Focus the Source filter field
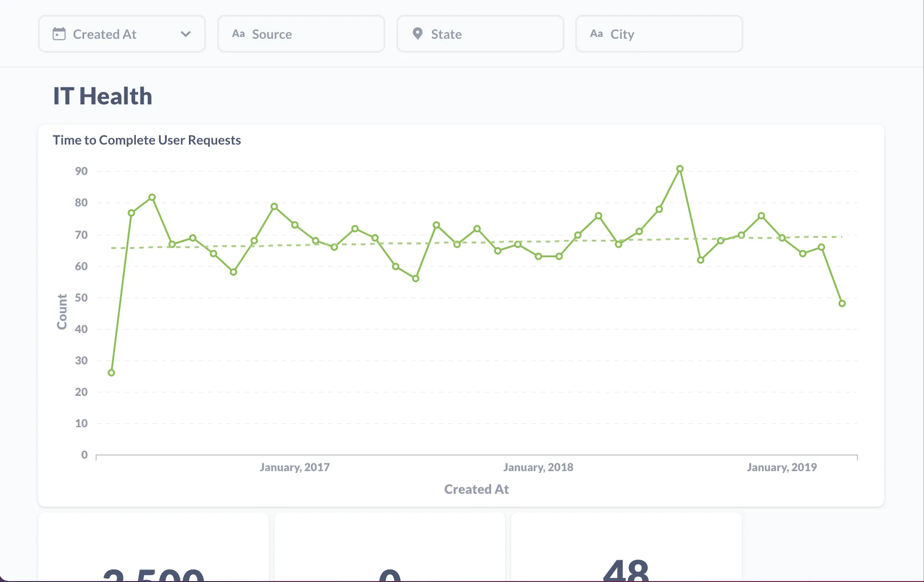 pos(301,34)
